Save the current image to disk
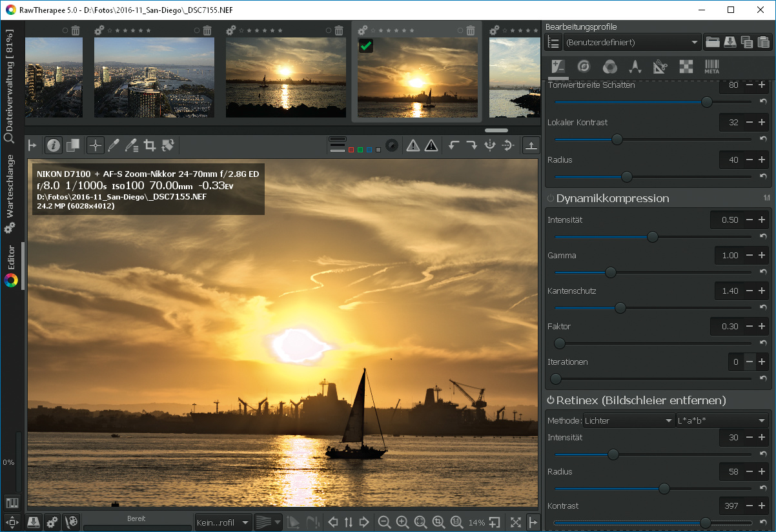Image resolution: width=776 pixels, height=532 pixels. coord(34,522)
